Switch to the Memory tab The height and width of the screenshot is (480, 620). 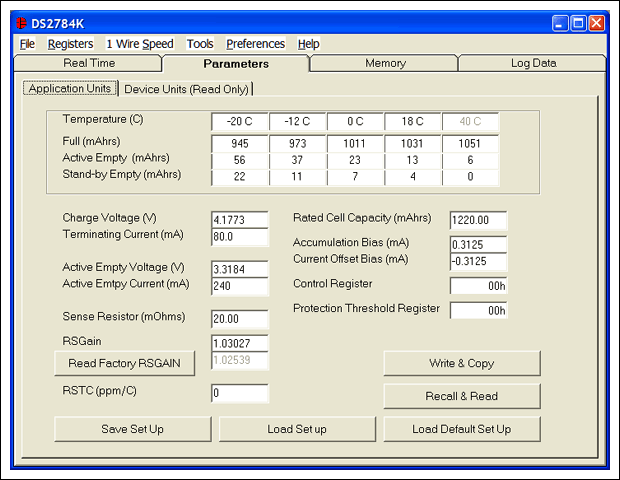(385, 63)
